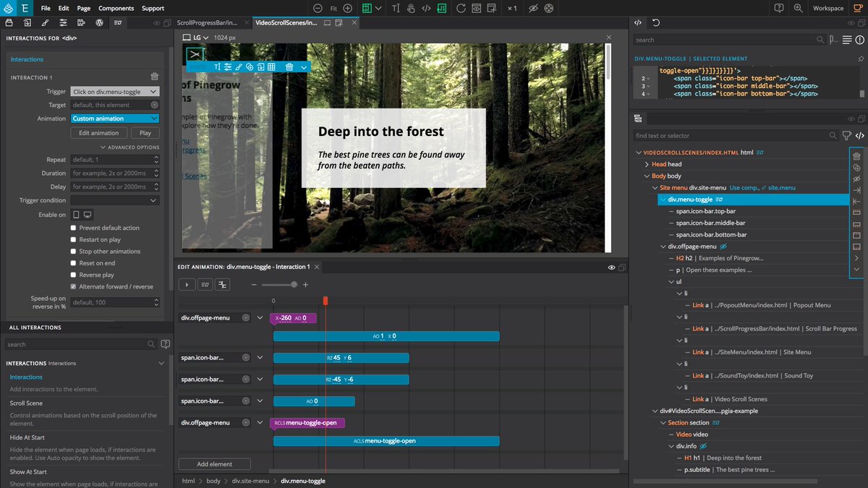The width and height of the screenshot is (868, 488).
Task: Click the zoom in page icon
Action: 348,8
